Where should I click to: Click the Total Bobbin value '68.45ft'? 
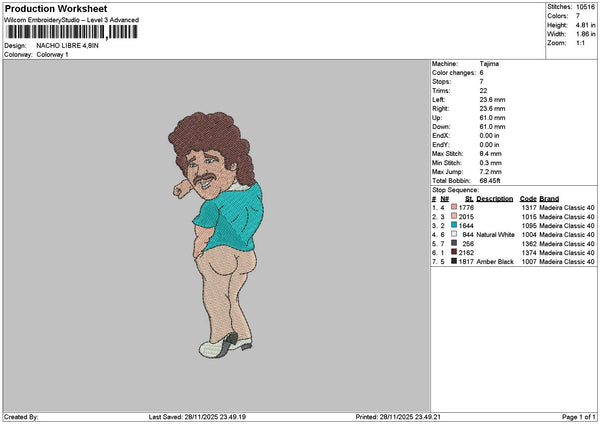(x=490, y=181)
